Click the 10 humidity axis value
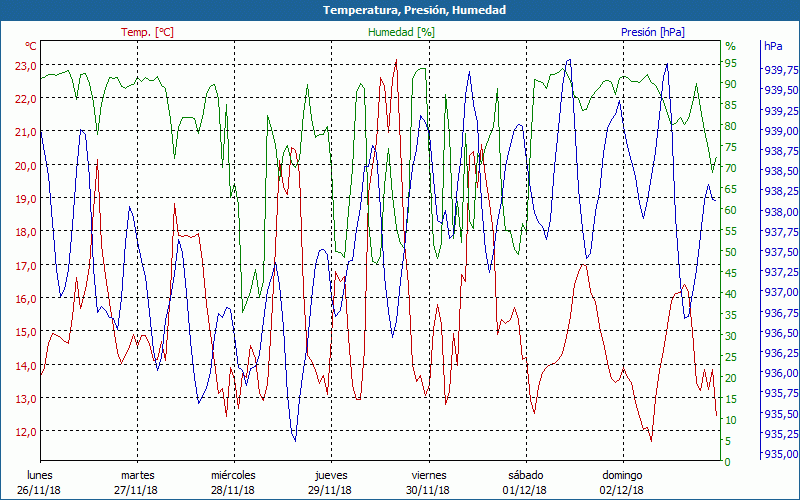 pos(731,420)
